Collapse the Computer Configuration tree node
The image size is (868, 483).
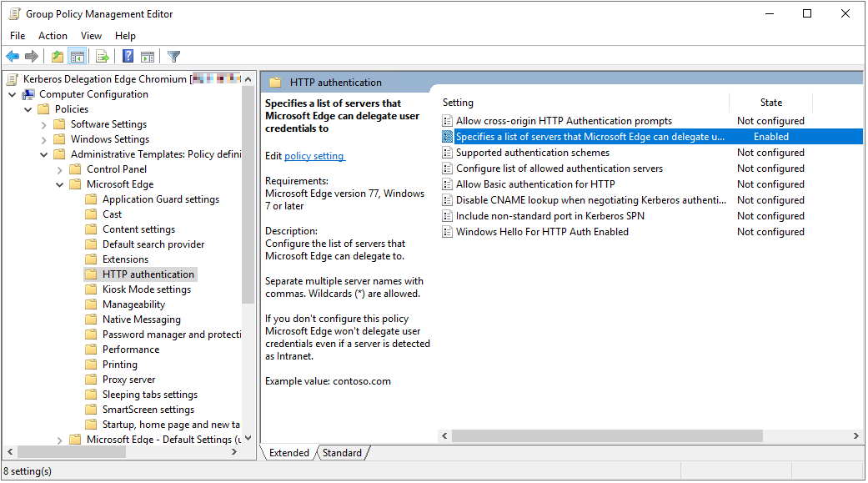12,93
